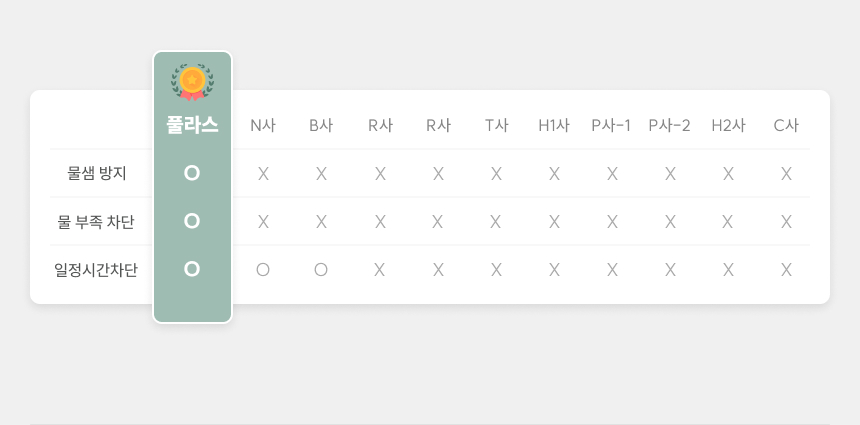Click 풀라스 O mark for 물 부족 차단

pyautogui.click(x=192, y=221)
